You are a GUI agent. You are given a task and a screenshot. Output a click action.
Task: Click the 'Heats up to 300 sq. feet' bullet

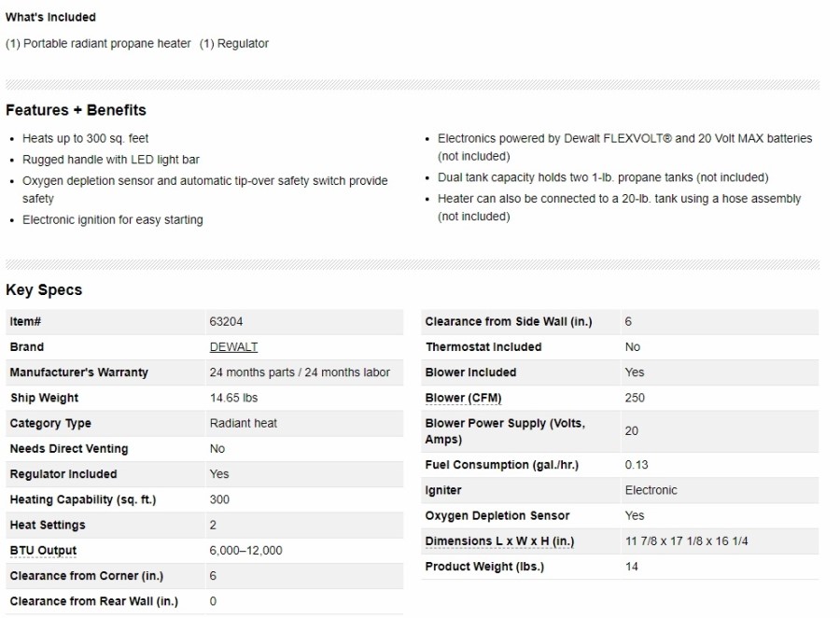[86, 139]
